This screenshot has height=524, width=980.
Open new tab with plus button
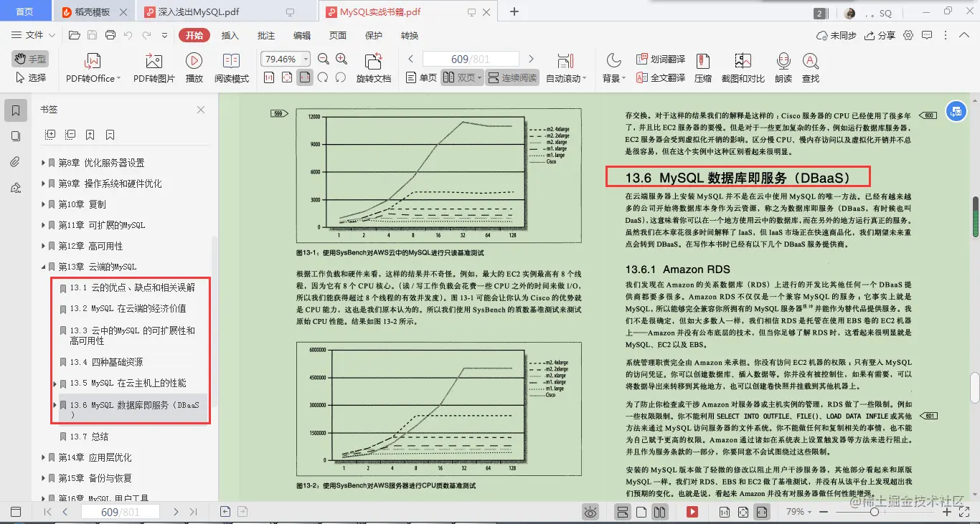(x=514, y=11)
